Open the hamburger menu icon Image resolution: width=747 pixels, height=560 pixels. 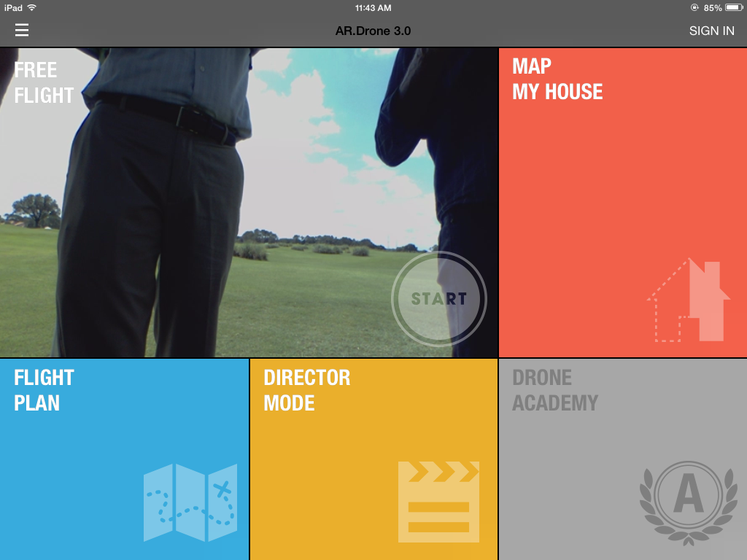click(22, 30)
